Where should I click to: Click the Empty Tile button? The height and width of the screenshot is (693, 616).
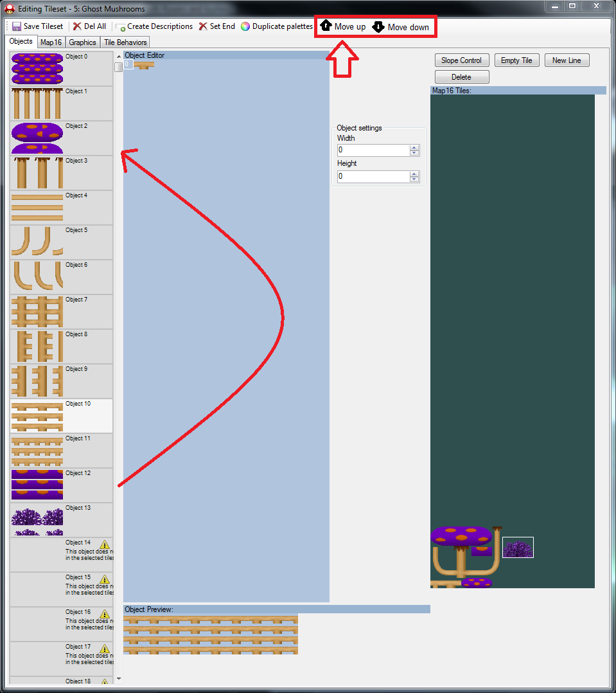click(x=516, y=60)
